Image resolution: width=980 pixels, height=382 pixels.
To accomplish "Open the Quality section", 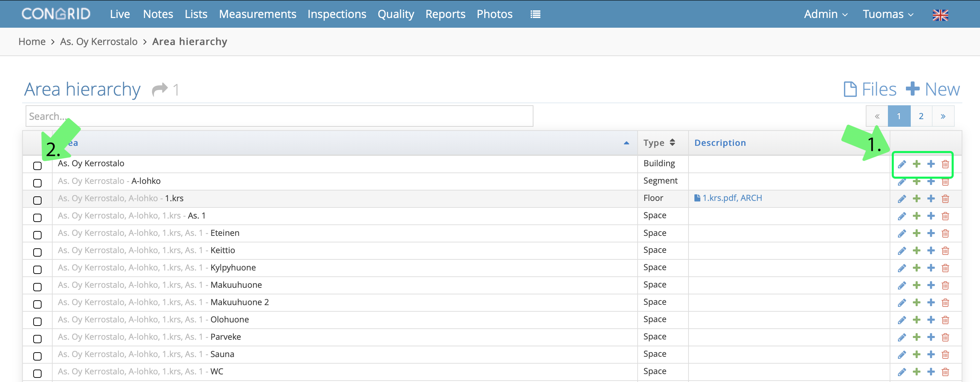I will pyautogui.click(x=396, y=15).
